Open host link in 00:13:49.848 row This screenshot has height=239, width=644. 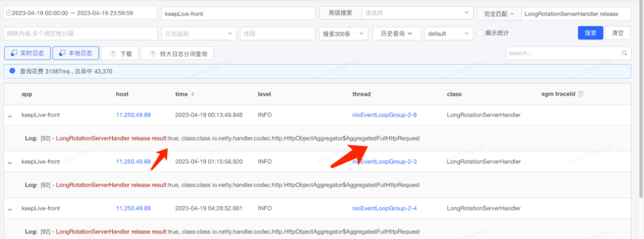(134, 115)
